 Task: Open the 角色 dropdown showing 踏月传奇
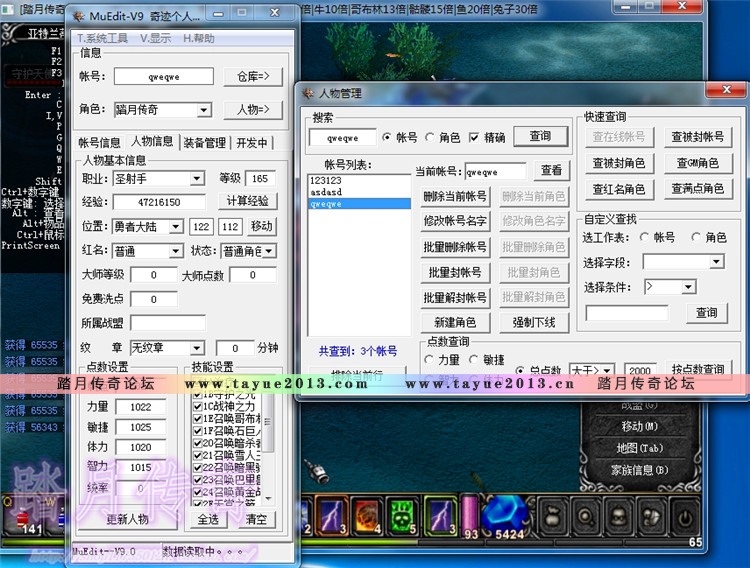tap(203, 110)
